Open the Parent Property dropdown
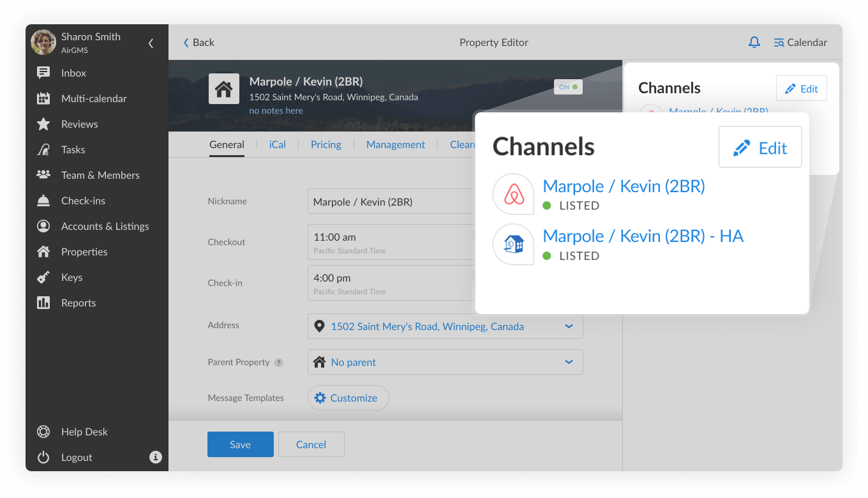 [x=569, y=362]
